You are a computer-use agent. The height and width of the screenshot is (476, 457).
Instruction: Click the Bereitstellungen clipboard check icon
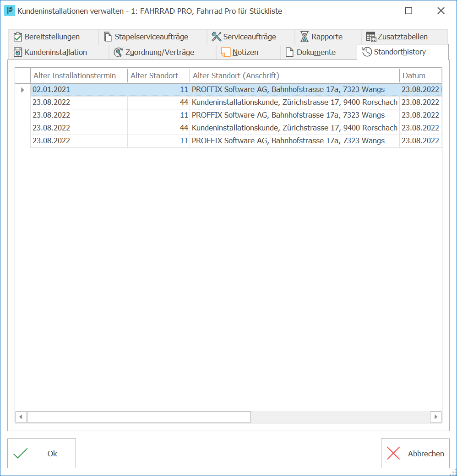pos(18,37)
